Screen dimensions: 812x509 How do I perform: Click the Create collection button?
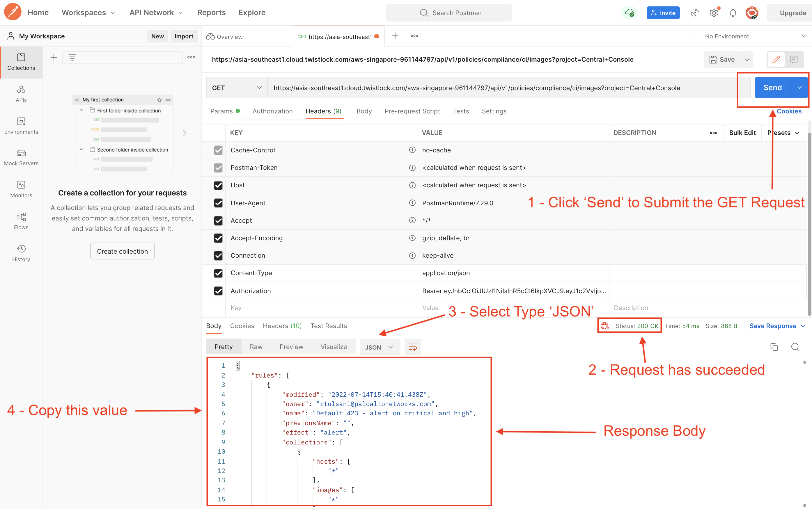pyautogui.click(x=122, y=251)
